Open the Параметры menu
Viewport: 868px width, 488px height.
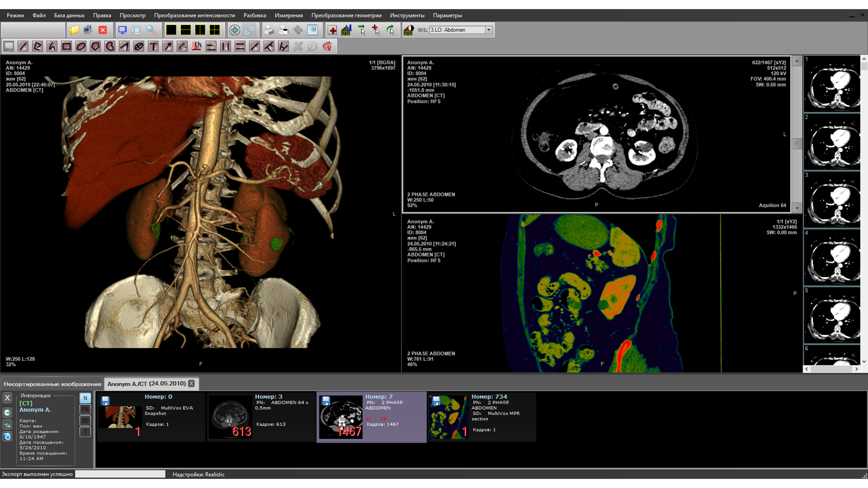[x=447, y=15]
